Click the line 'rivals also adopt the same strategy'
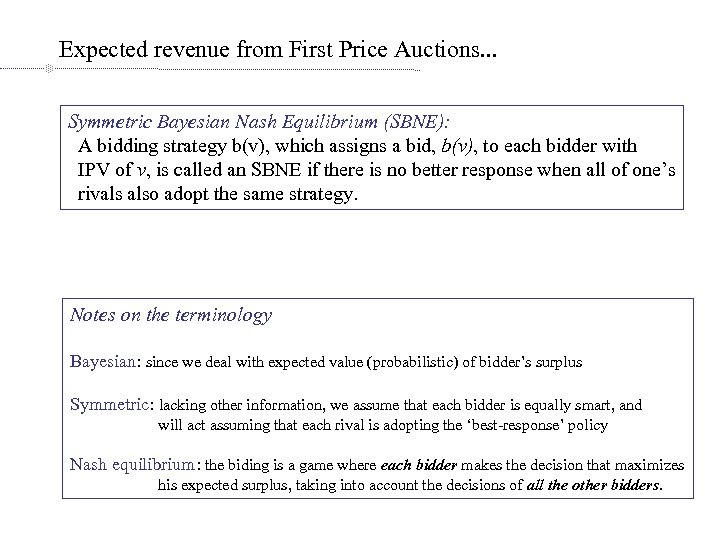 (215, 192)
